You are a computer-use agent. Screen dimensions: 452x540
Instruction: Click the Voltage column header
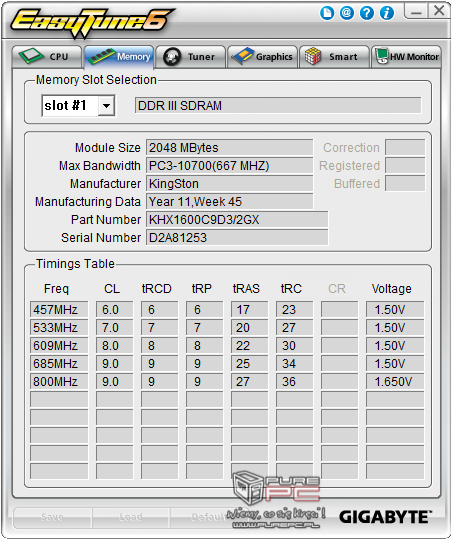392,289
